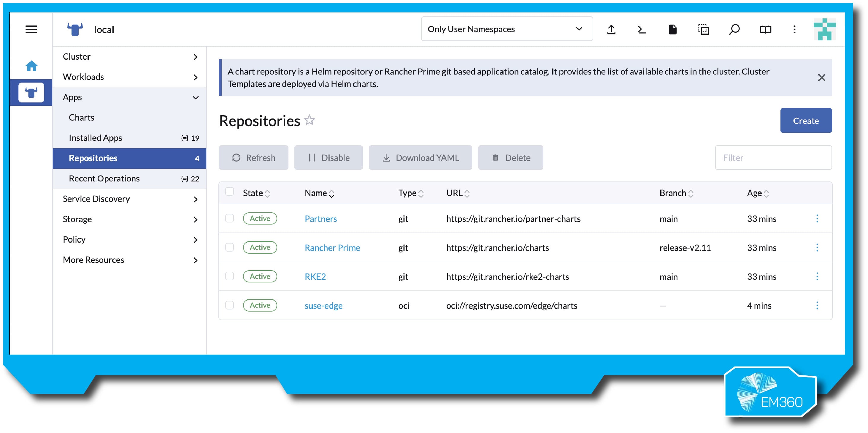Select Recent Operations in the sidebar
The image size is (868, 433).
click(104, 178)
